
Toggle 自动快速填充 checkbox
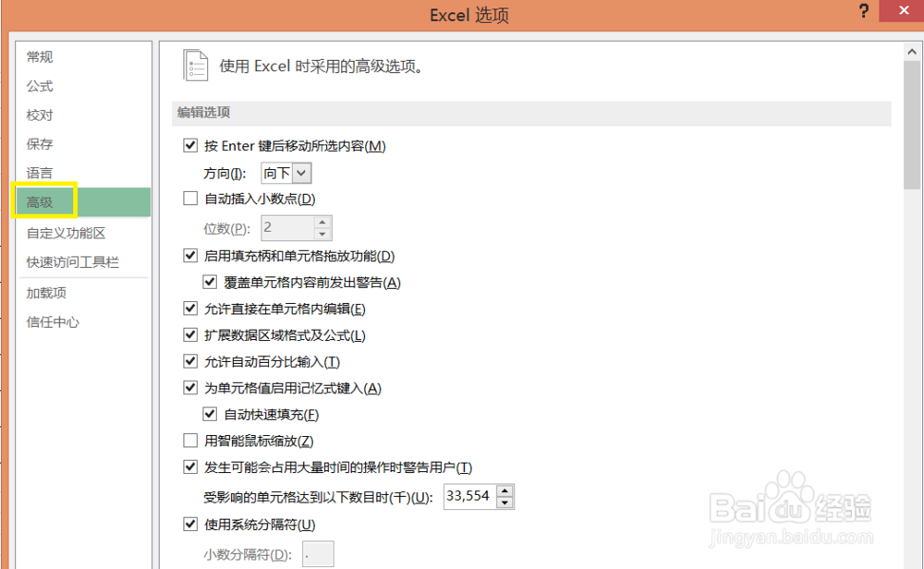click(210, 414)
